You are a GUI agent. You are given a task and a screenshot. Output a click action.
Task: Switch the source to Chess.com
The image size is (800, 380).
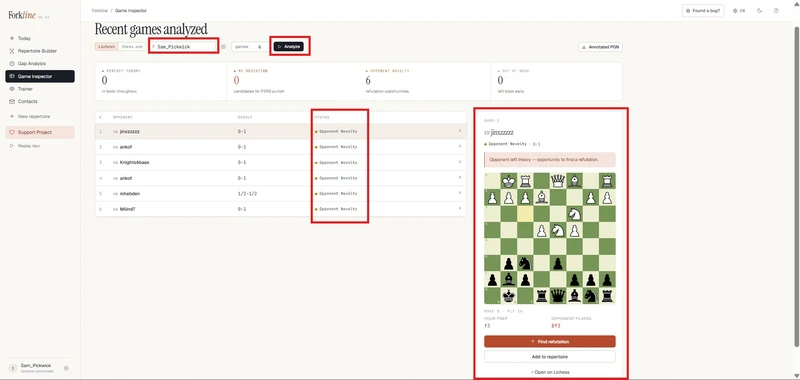[131, 46]
